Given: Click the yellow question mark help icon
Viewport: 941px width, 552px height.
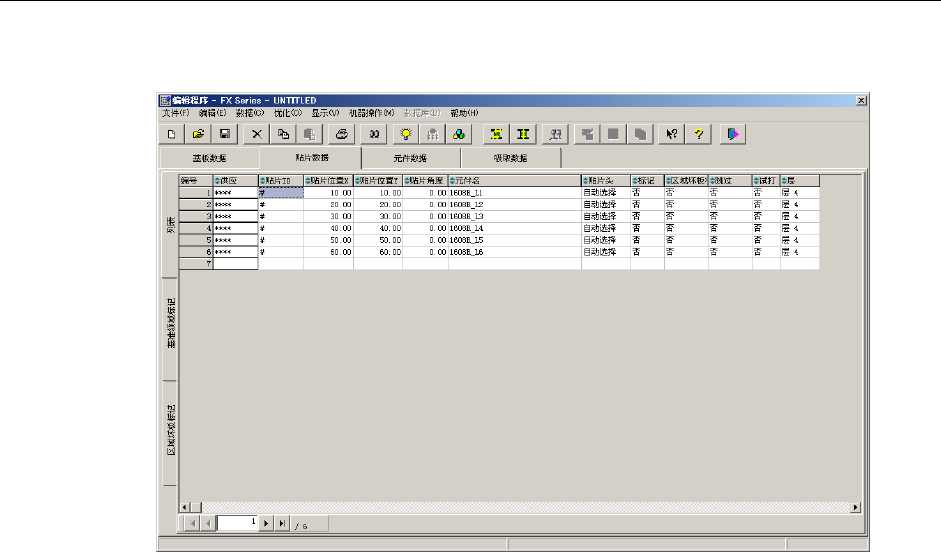Looking at the screenshot, I should tap(700, 133).
